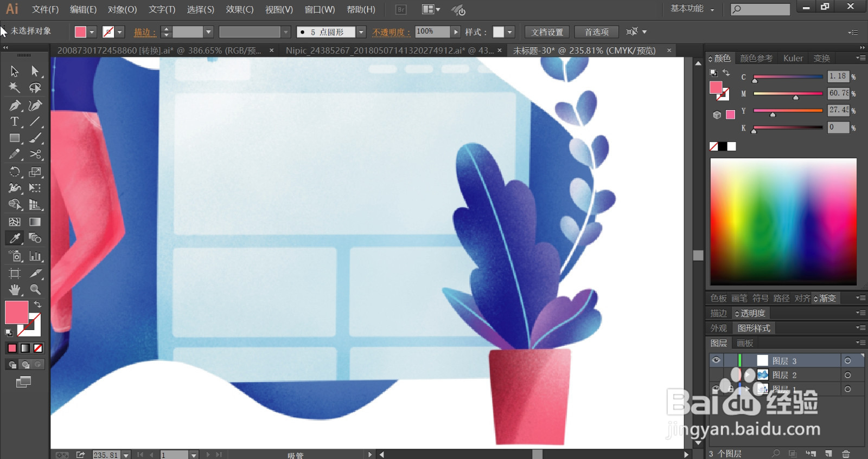
Task: Select the Column Graph tool
Action: (35, 256)
